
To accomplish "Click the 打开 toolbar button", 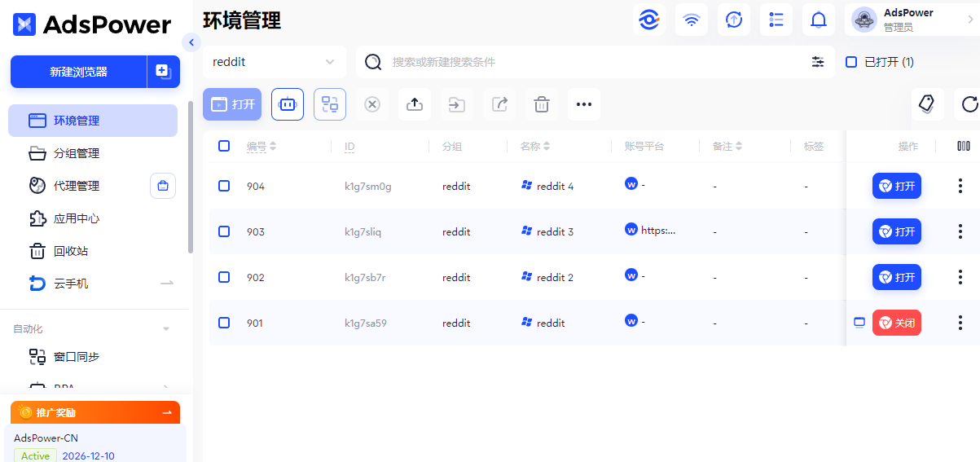I will click(x=232, y=104).
